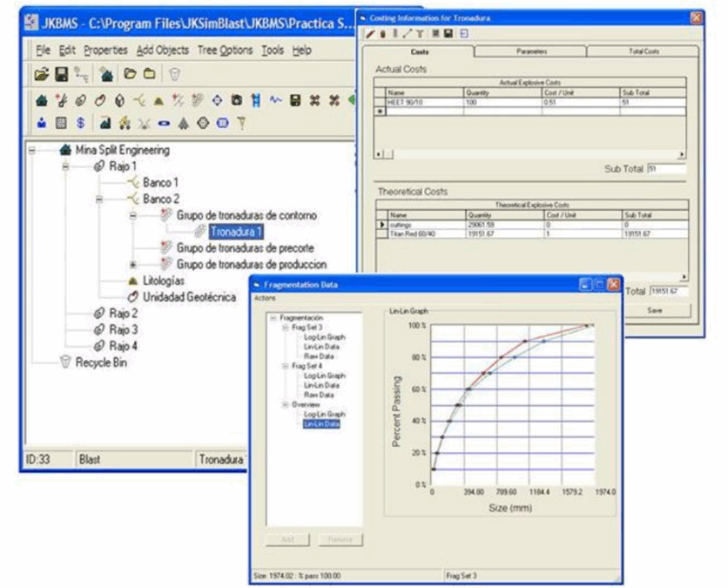Open the Tree Options menu
The image size is (728, 588).
pyautogui.click(x=226, y=51)
